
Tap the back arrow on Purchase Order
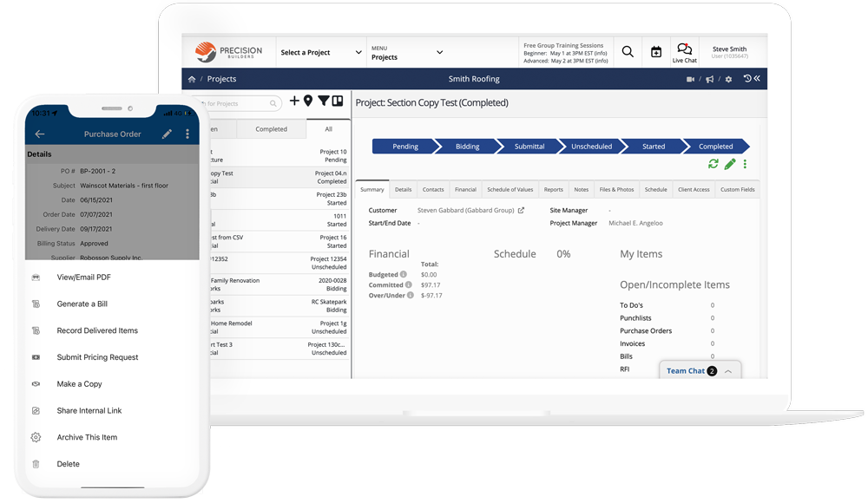coord(40,134)
